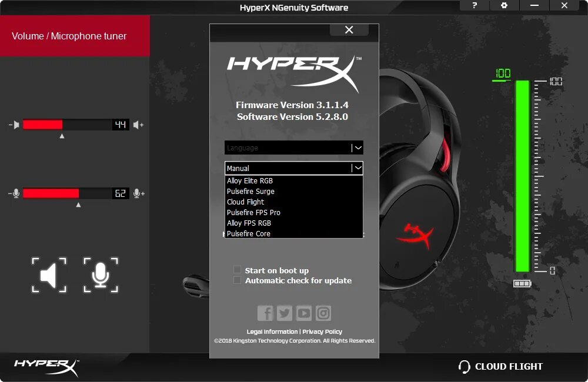
Task: Click the headset icon beside Cloud Flight
Action: click(x=465, y=367)
